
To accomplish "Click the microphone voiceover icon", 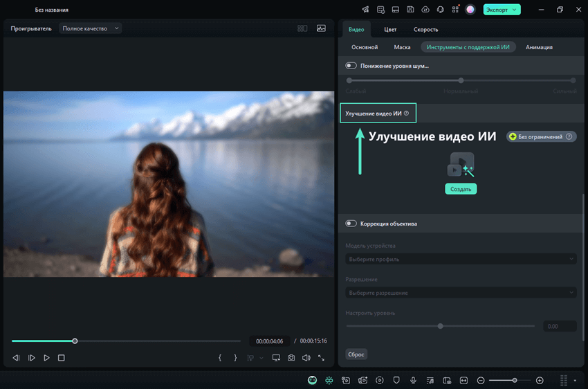I will pyautogui.click(x=413, y=380).
